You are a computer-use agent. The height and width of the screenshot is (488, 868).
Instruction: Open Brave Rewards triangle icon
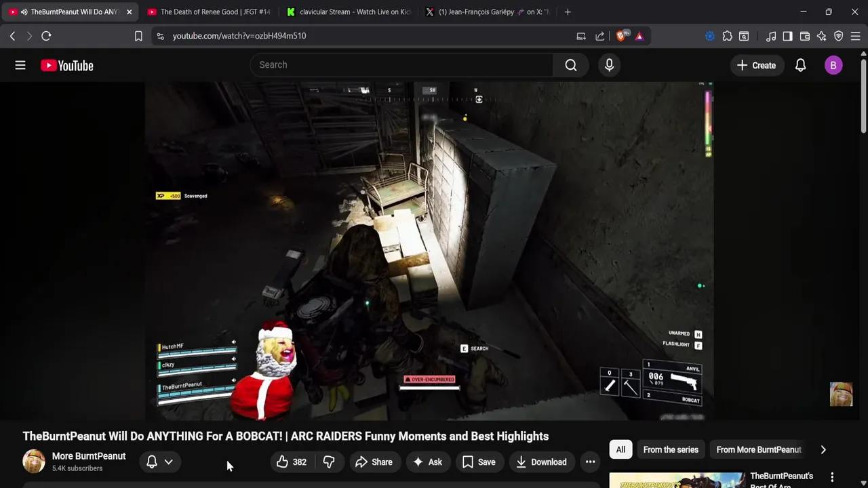click(x=639, y=36)
